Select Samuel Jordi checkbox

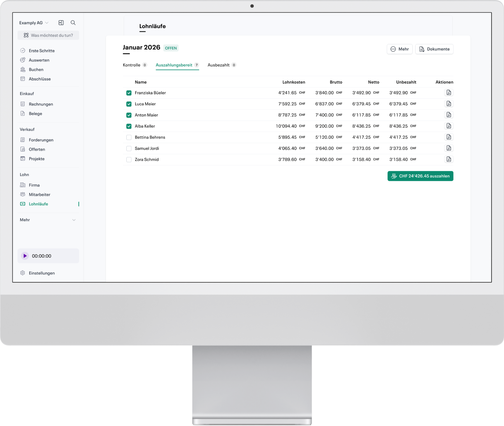[129, 149]
